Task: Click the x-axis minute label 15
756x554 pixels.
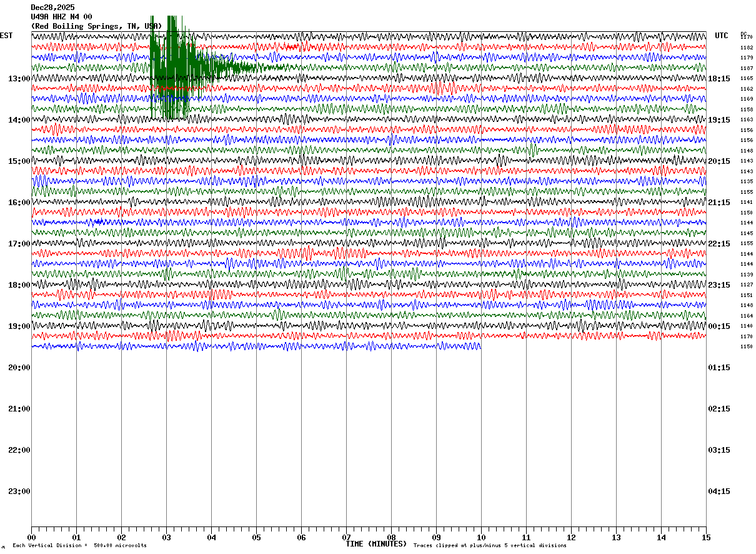Action: [706, 537]
